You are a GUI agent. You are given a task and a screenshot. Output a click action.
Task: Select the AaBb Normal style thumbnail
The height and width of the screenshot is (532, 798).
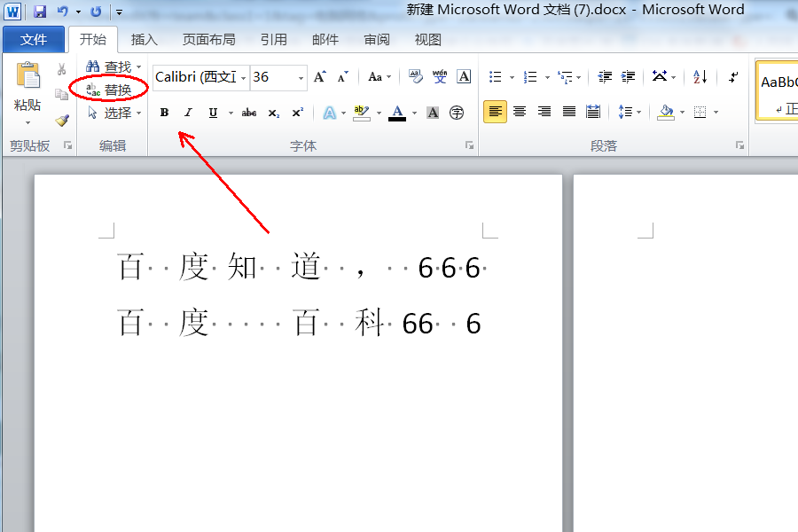coord(778,90)
